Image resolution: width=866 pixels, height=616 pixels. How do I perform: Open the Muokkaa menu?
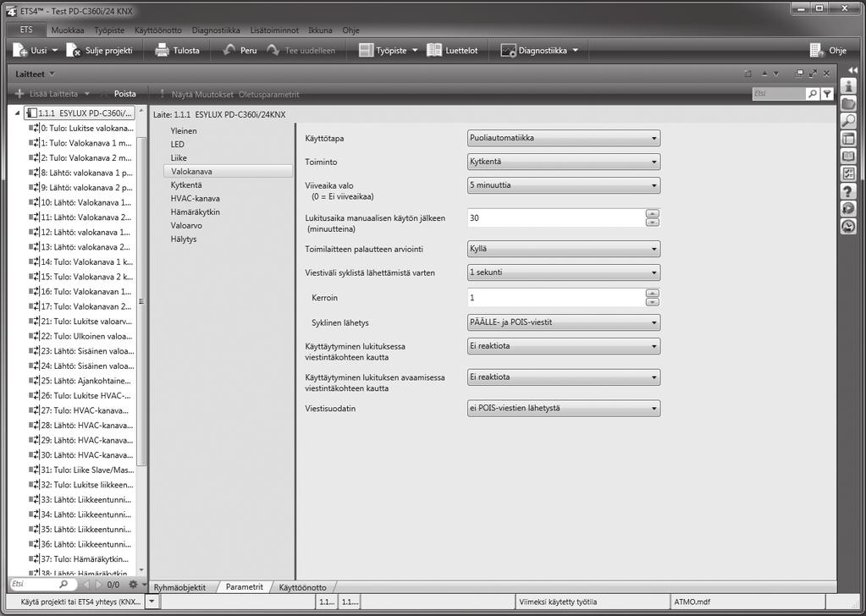pos(68,30)
